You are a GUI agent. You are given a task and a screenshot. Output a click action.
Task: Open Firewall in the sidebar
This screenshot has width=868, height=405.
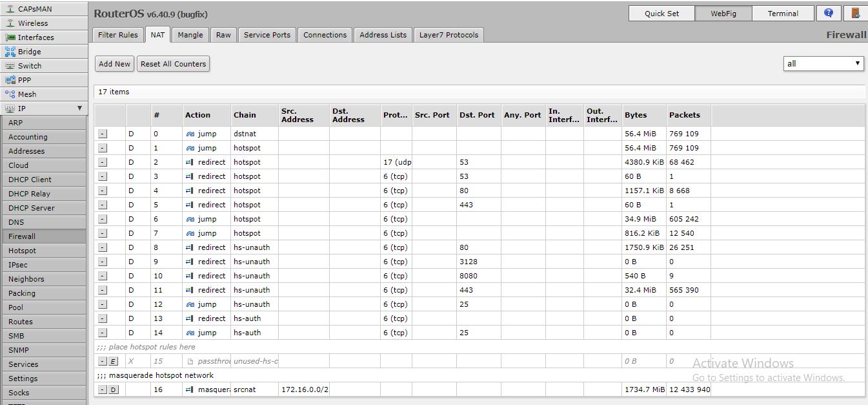coord(43,236)
